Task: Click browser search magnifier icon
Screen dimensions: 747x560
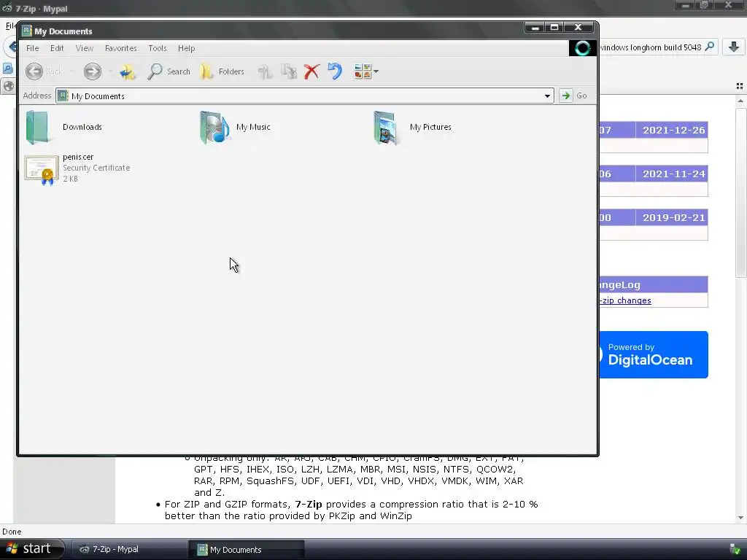Action: (x=709, y=47)
